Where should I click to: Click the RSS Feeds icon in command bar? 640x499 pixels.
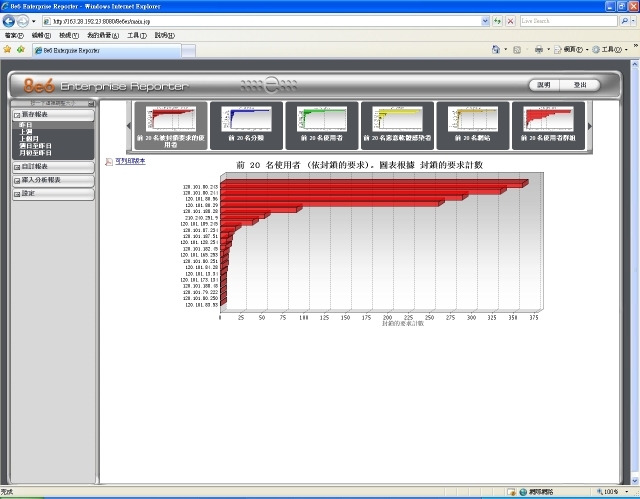[517, 50]
